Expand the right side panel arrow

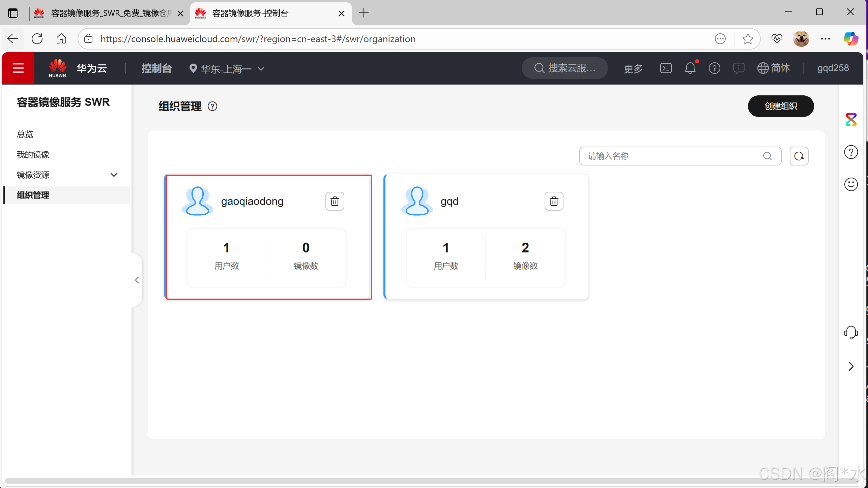(x=851, y=366)
